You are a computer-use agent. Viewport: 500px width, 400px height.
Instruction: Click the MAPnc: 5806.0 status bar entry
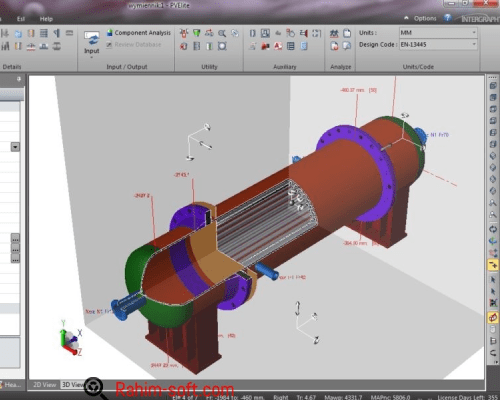click(390, 397)
